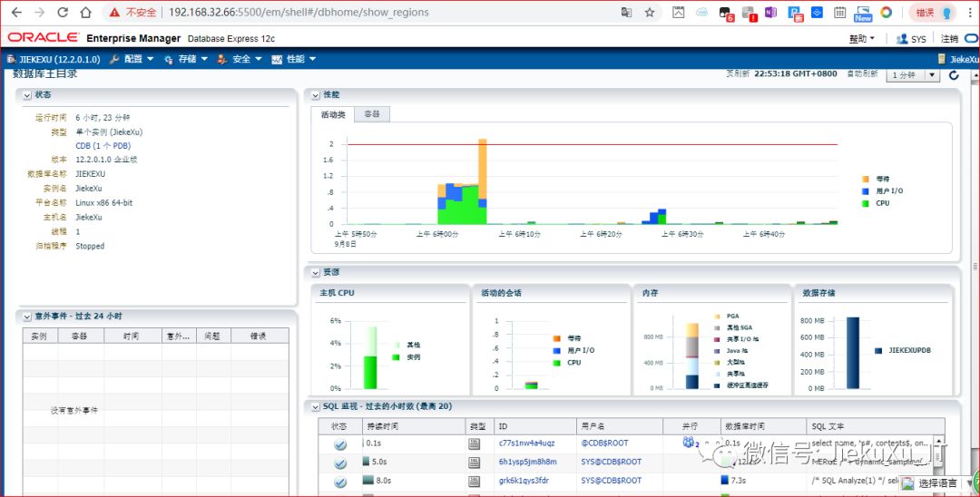Click the translate page icon
This screenshot has height=497, width=980.
[x=626, y=13]
